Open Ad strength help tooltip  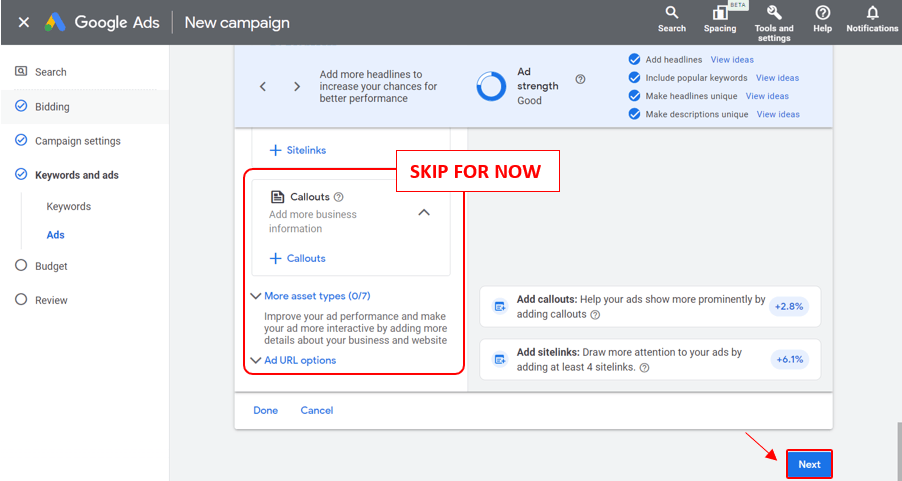coord(580,79)
